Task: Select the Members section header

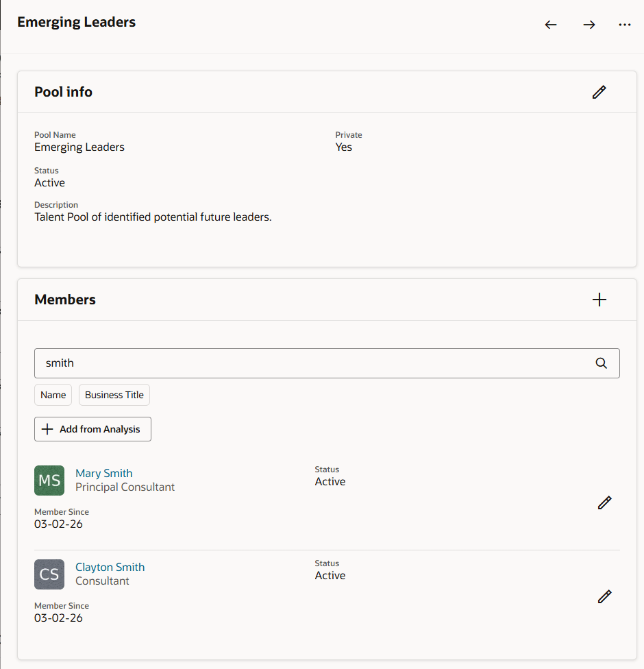Action: click(x=64, y=300)
